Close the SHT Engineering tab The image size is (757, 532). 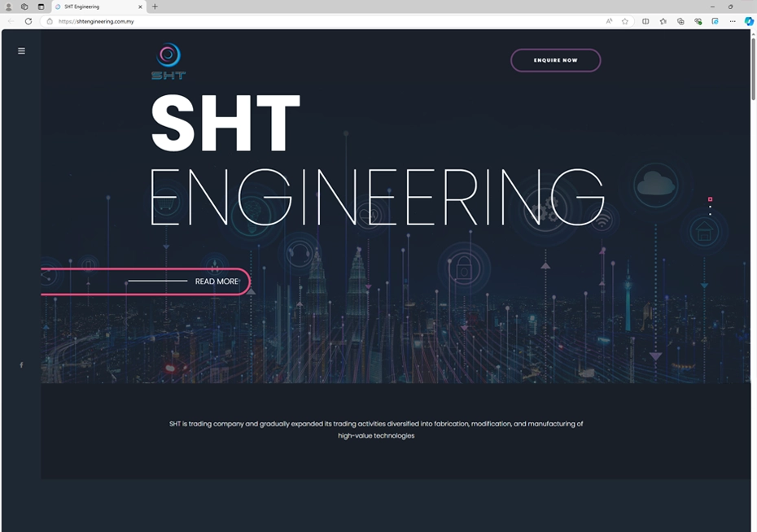coord(140,7)
